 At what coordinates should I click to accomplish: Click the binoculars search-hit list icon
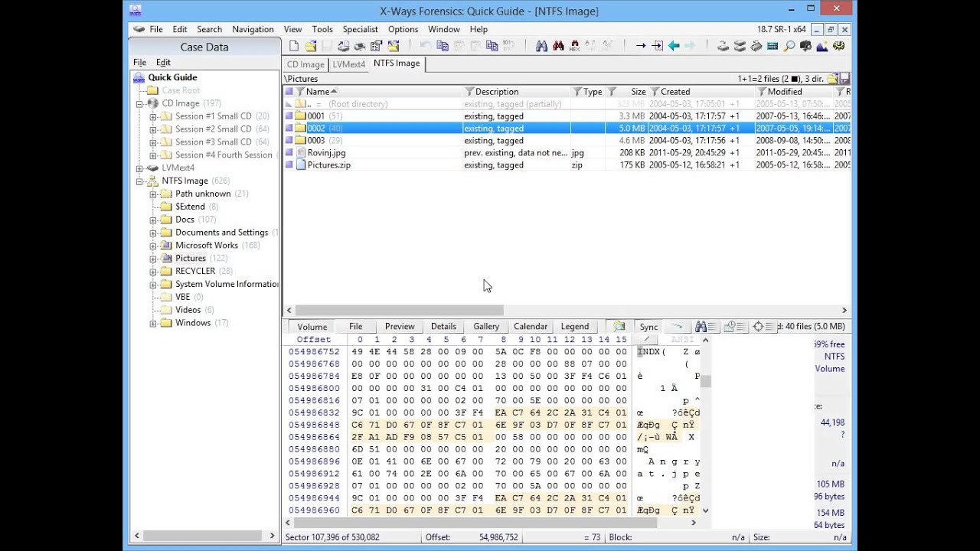point(706,327)
